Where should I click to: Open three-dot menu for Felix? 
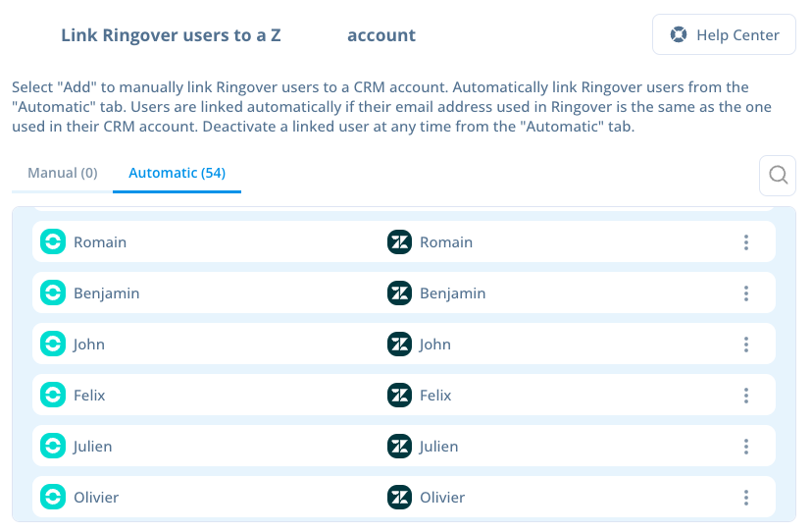click(x=746, y=396)
